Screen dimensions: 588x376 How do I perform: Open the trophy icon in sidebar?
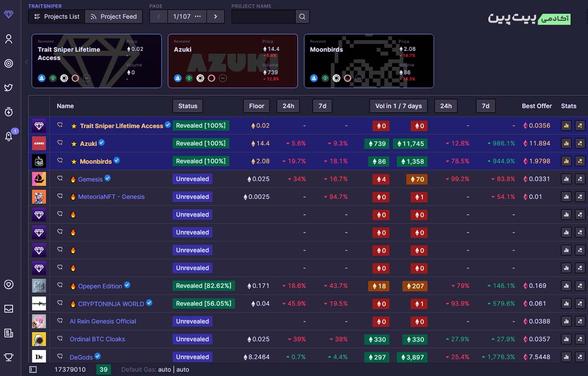tap(9, 357)
